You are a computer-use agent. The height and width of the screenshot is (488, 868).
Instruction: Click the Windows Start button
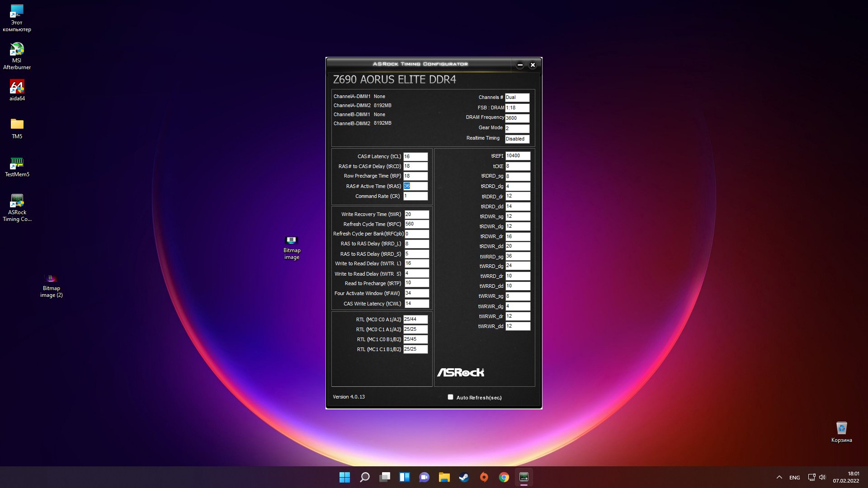point(344,477)
